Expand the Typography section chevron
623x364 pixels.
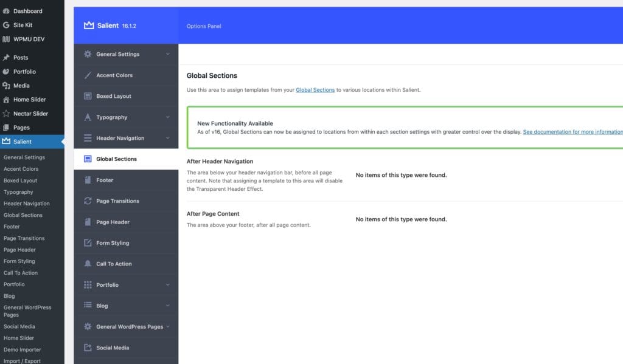pos(168,117)
